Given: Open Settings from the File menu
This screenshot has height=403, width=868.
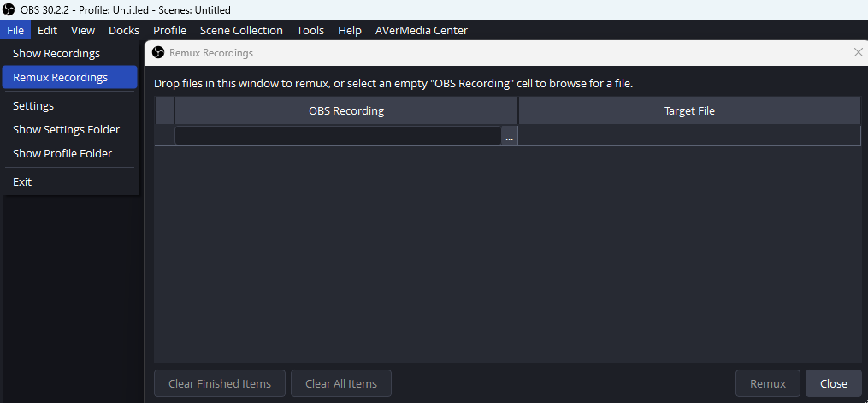Looking at the screenshot, I should pos(33,105).
